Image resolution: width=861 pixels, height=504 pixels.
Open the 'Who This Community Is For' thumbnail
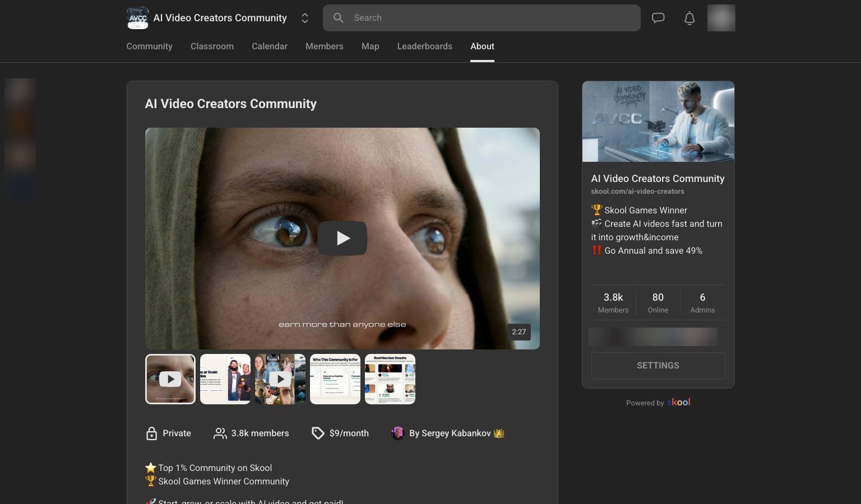pyautogui.click(x=335, y=379)
